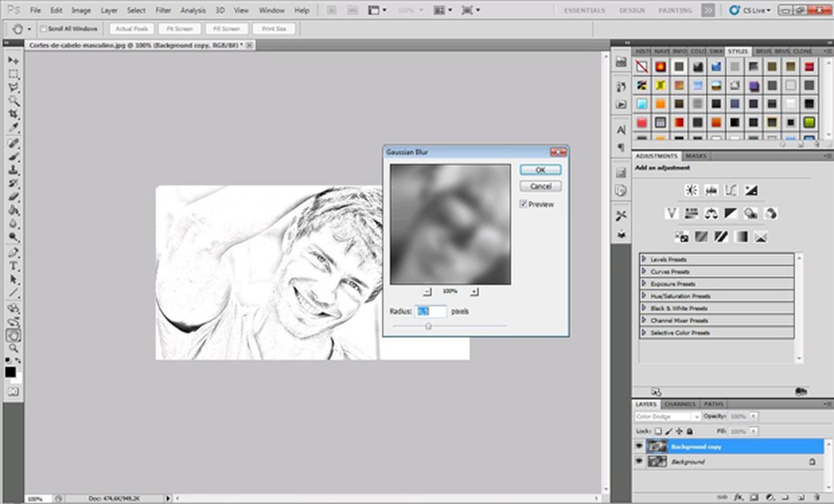Cancel the Gaussian Blur dialog
This screenshot has height=504, width=834.
coord(540,186)
